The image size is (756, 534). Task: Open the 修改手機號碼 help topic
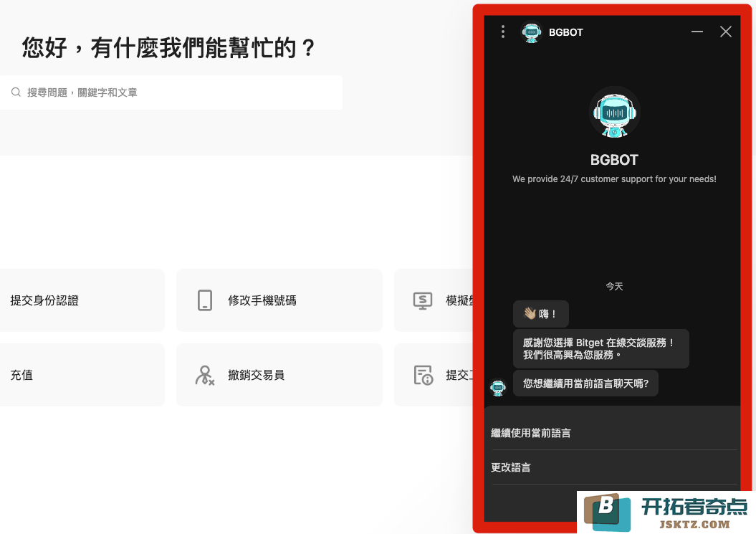pyautogui.click(x=279, y=300)
